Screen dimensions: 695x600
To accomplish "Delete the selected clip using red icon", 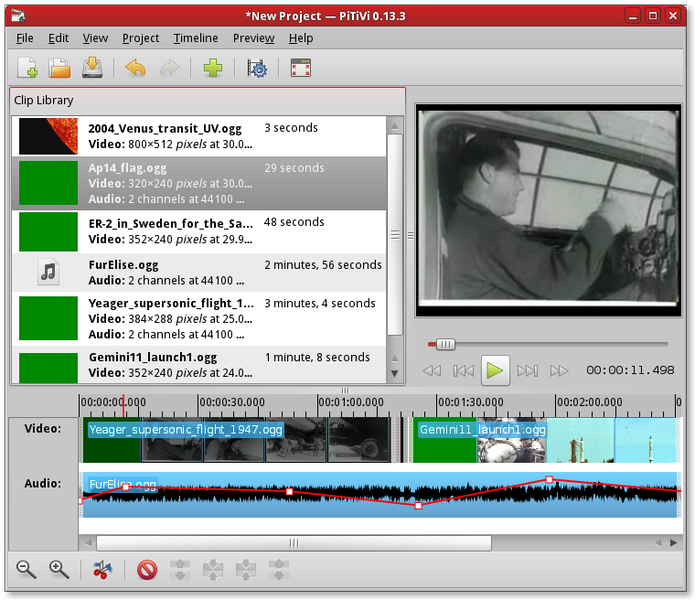I will coord(147,570).
